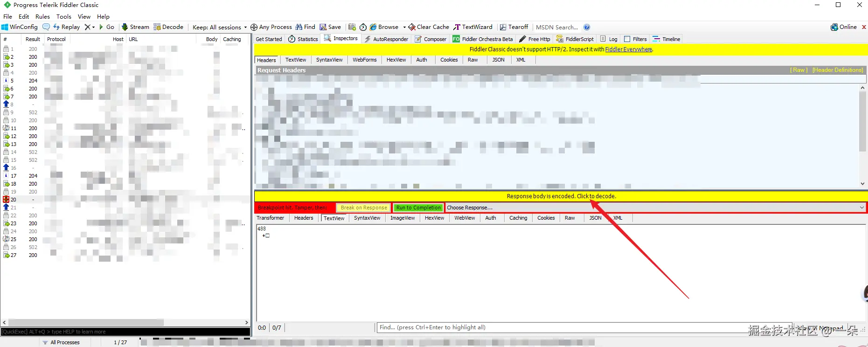Open Find sessions binoculars tool
Image resolution: width=868 pixels, height=347 pixels.
306,27
